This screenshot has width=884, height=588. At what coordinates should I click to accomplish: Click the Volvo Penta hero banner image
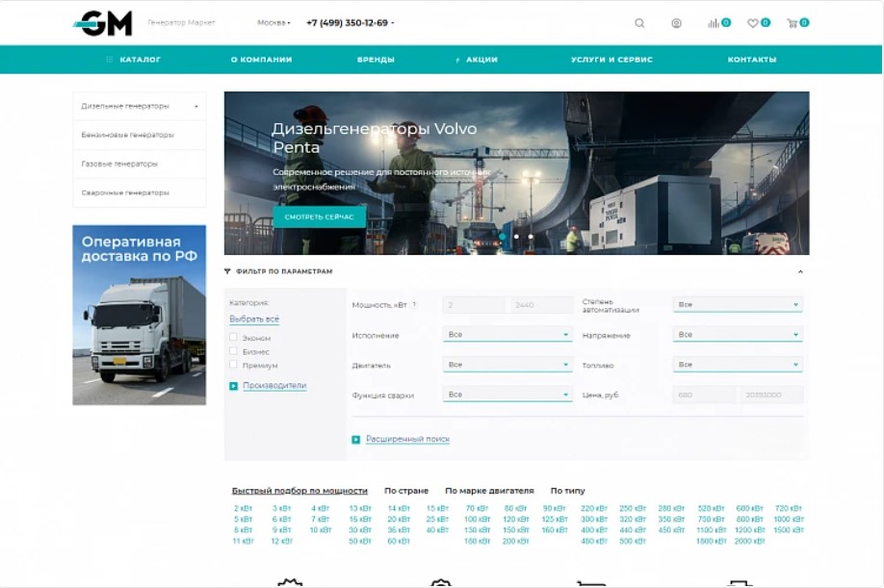point(516,173)
